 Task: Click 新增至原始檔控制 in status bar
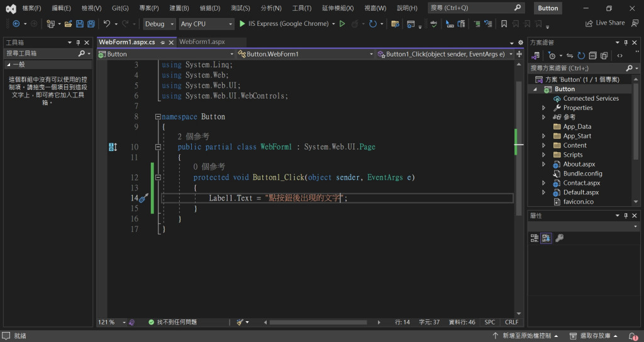(x=526, y=336)
